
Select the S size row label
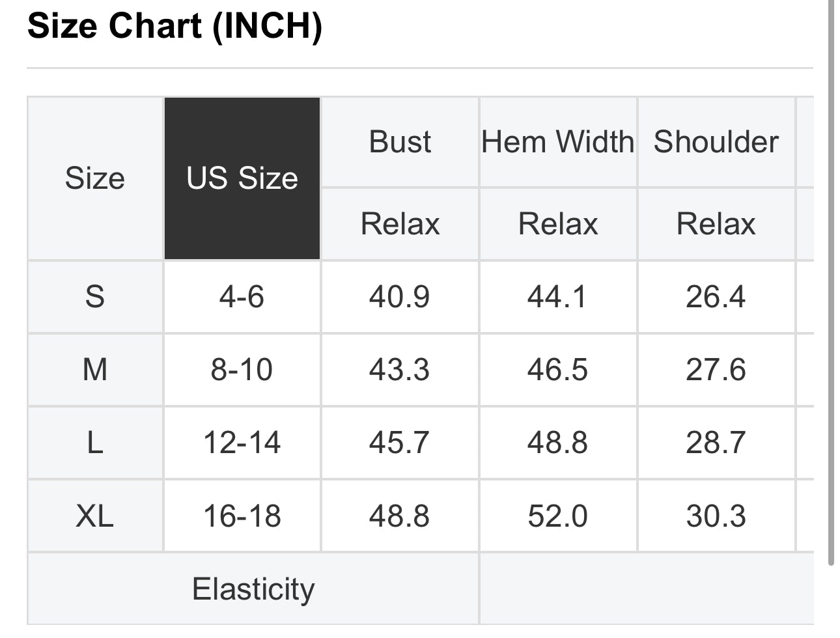tap(95, 297)
